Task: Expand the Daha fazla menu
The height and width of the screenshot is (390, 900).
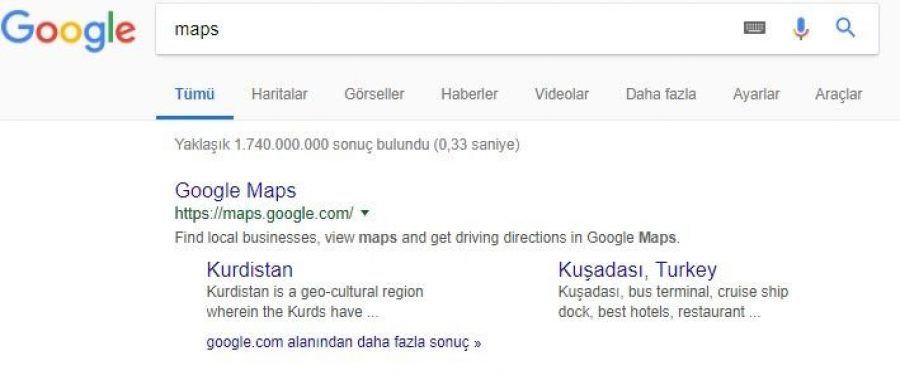Action: pyautogui.click(x=661, y=94)
